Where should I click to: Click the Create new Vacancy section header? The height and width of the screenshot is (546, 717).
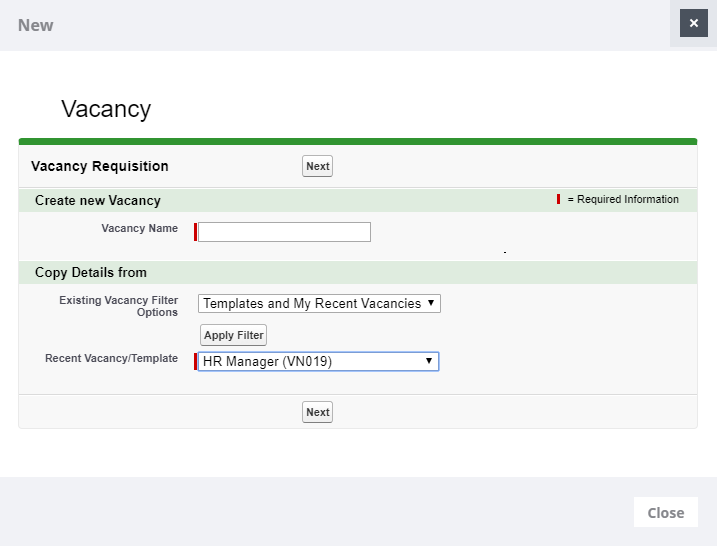pos(98,200)
